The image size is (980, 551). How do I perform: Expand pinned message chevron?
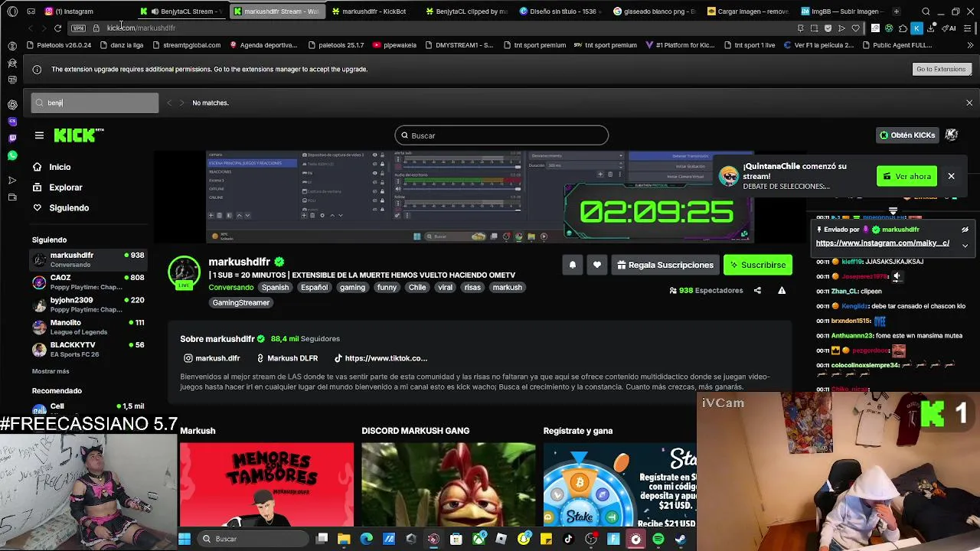pyautogui.click(x=965, y=246)
